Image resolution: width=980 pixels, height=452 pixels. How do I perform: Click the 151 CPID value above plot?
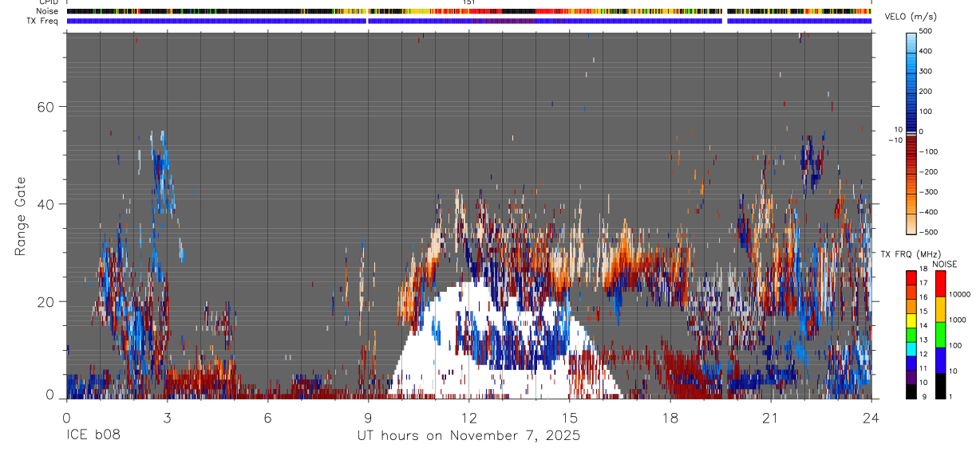point(468,2)
